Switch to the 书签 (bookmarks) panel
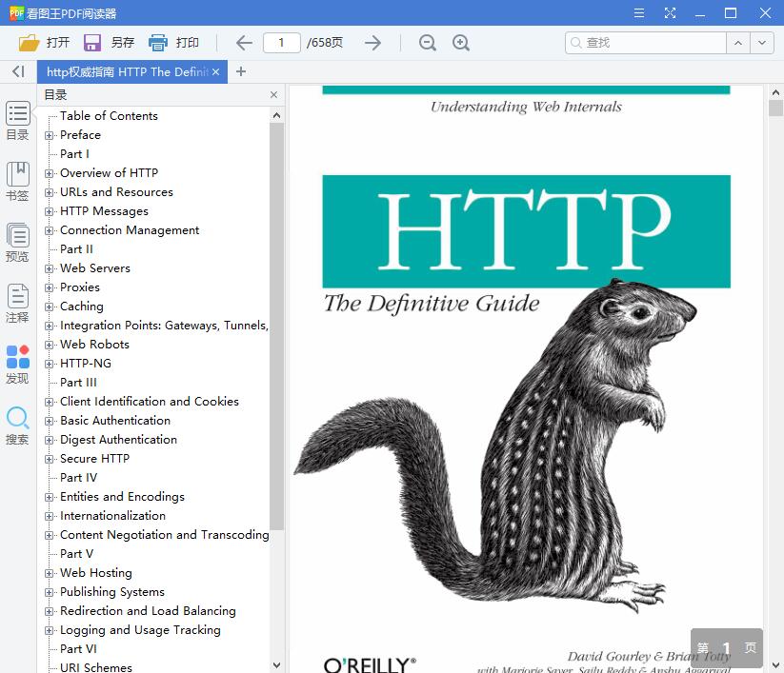The width and height of the screenshot is (784, 673). click(x=17, y=183)
